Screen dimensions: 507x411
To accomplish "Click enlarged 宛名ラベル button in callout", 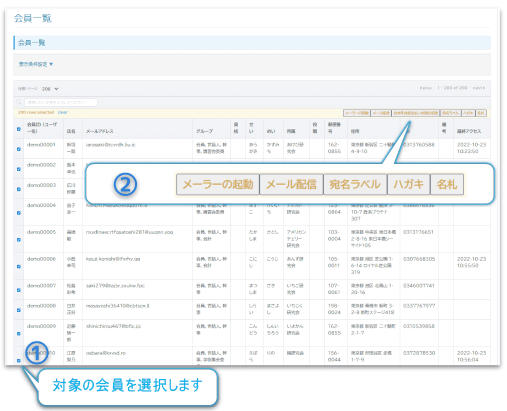I will pyautogui.click(x=355, y=184).
